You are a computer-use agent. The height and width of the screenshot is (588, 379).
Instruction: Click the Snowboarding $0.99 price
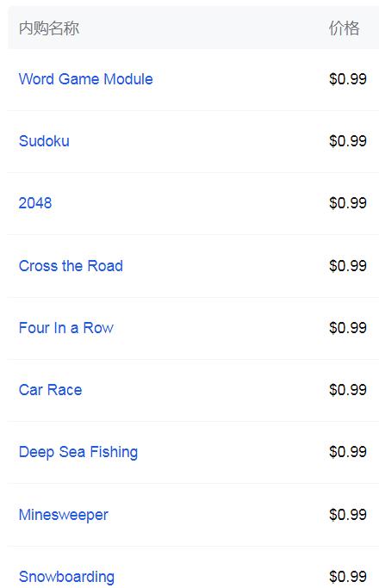348,577
